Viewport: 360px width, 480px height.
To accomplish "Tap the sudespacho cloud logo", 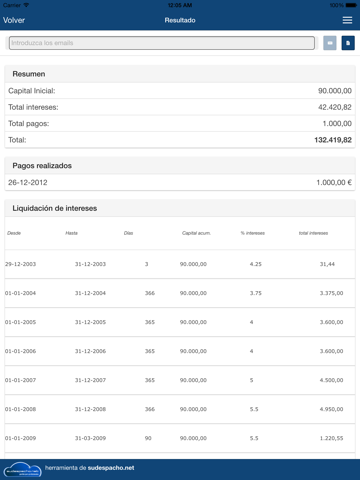I will coord(23,470).
